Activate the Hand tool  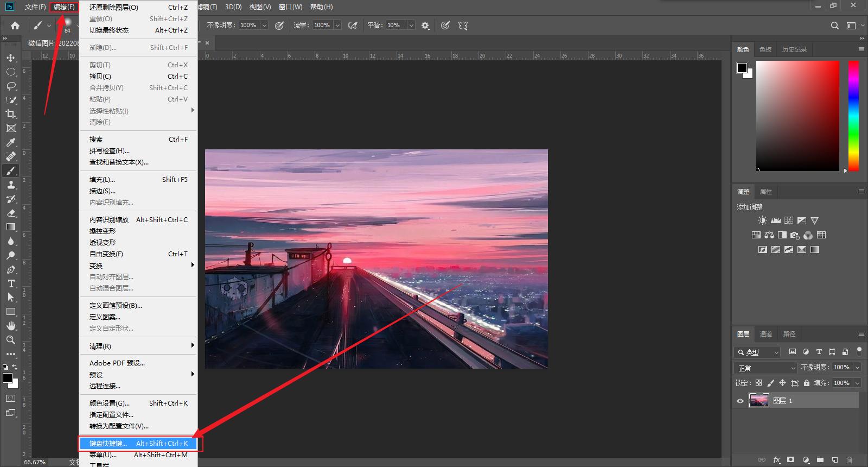pyautogui.click(x=10, y=326)
